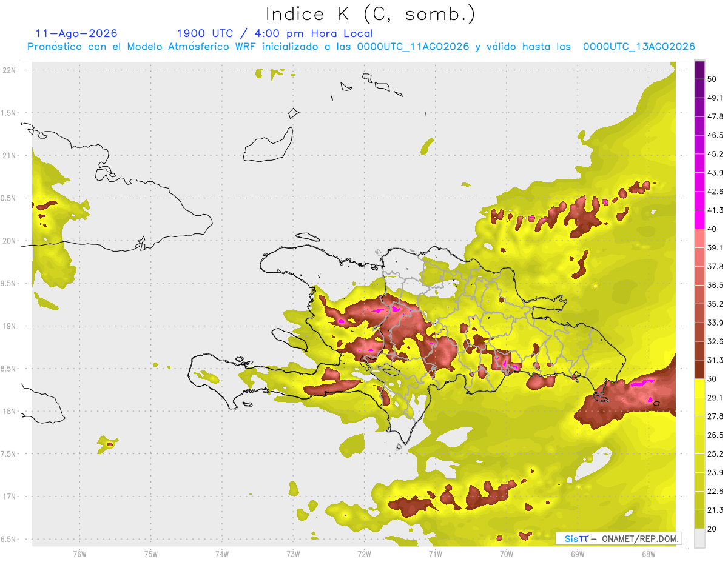Click the '72W' longitude label

point(364,554)
